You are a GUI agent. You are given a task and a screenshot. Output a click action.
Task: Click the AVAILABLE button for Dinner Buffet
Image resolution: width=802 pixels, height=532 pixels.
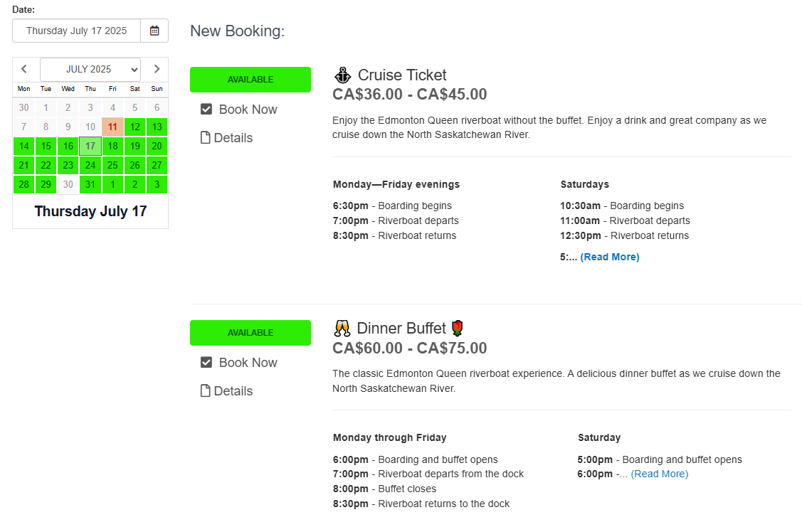coord(250,333)
